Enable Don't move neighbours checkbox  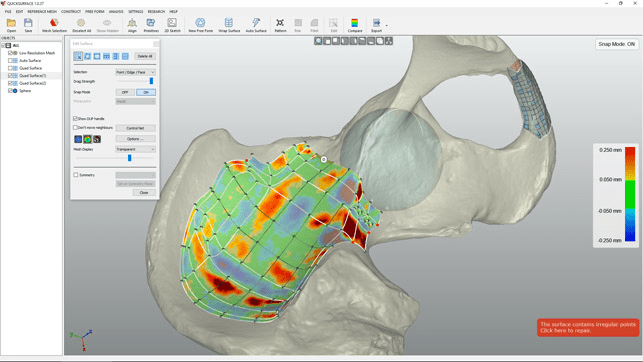coord(75,127)
